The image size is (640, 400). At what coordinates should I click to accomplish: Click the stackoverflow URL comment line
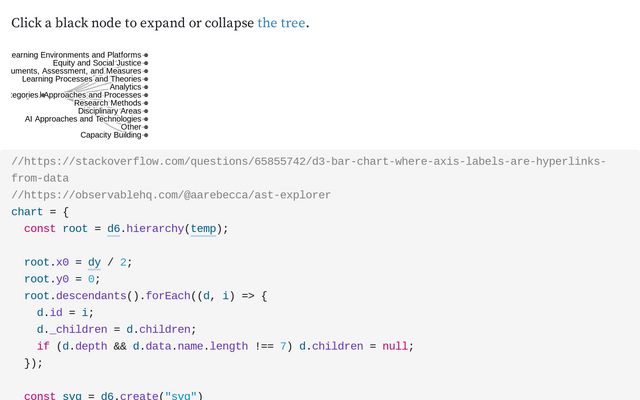pyautogui.click(x=309, y=170)
